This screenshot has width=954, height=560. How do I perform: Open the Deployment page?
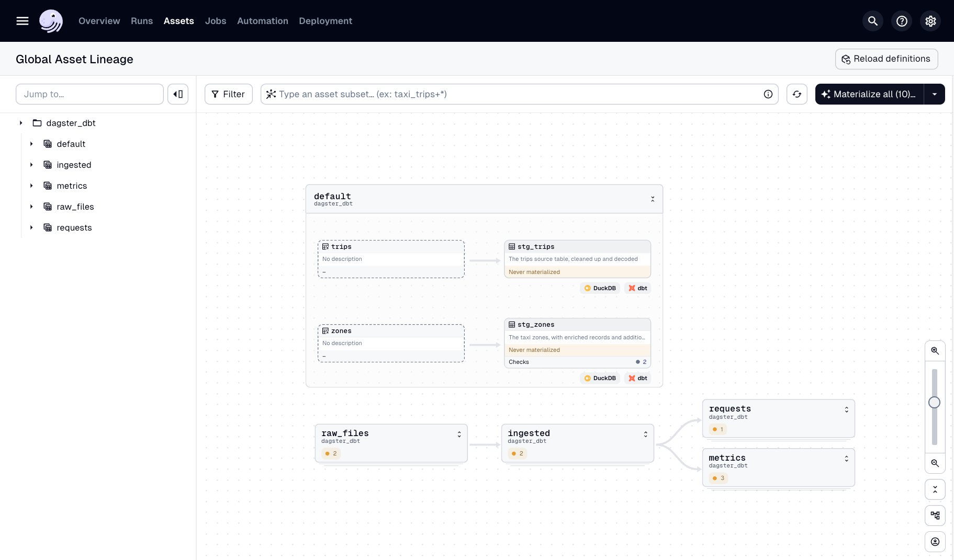[x=325, y=21]
